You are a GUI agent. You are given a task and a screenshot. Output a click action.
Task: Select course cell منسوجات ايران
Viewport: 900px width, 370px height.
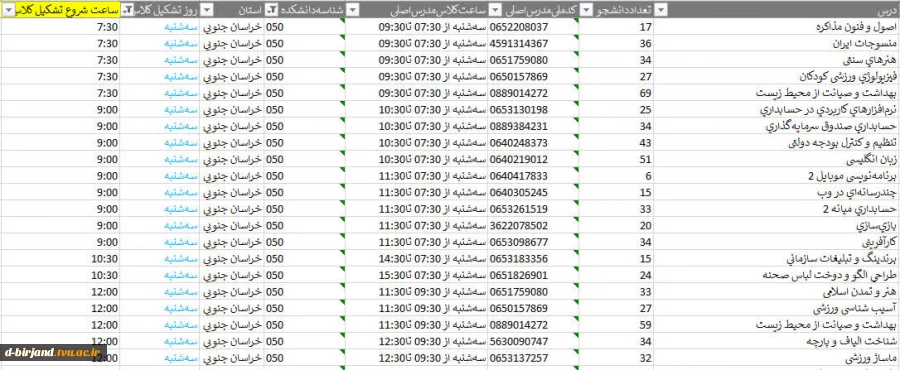coord(777,44)
